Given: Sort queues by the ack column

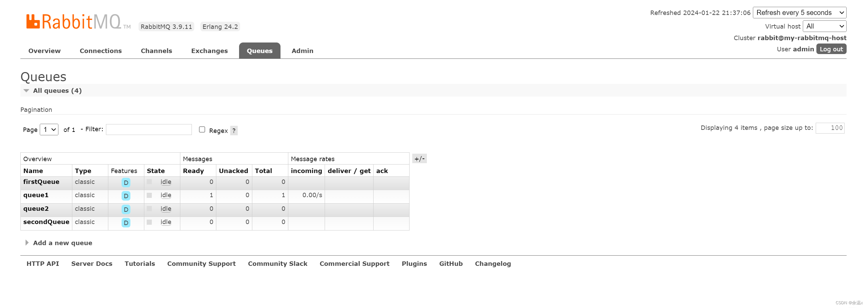Looking at the screenshot, I should [382, 171].
